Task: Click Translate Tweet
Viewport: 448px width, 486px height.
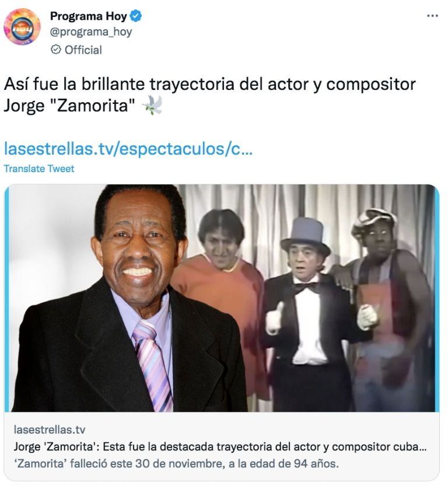Action: [39, 169]
